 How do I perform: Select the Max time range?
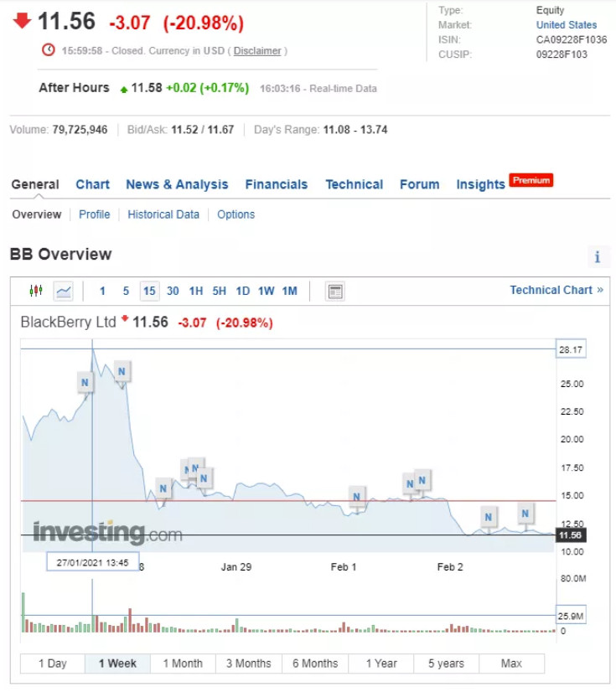pyautogui.click(x=511, y=664)
